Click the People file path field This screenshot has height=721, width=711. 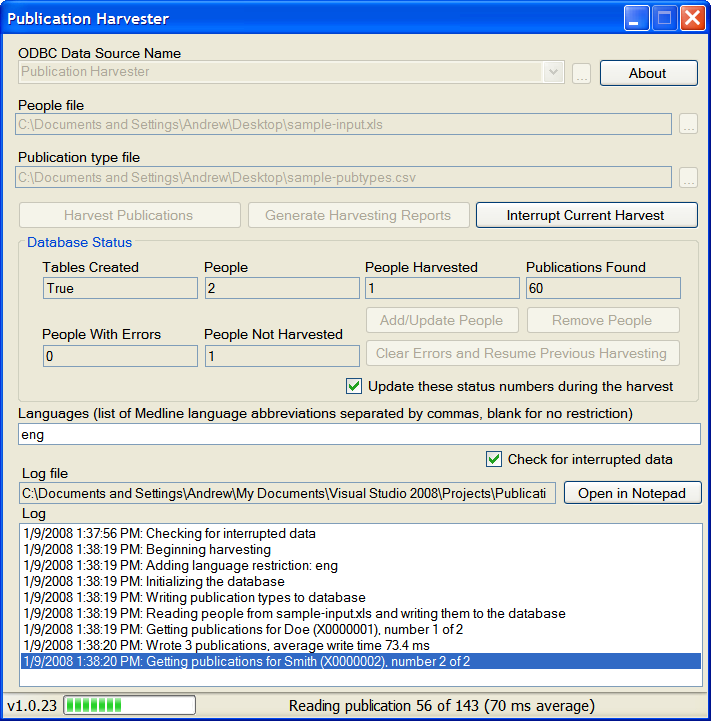pos(343,125)
